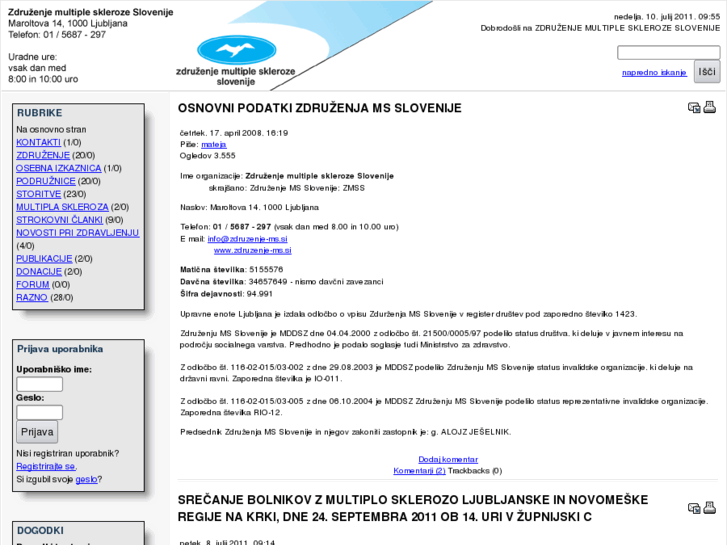
Task: Click the Telefon: 01 / 5687 - 297 header text
Action: (57, 35)
